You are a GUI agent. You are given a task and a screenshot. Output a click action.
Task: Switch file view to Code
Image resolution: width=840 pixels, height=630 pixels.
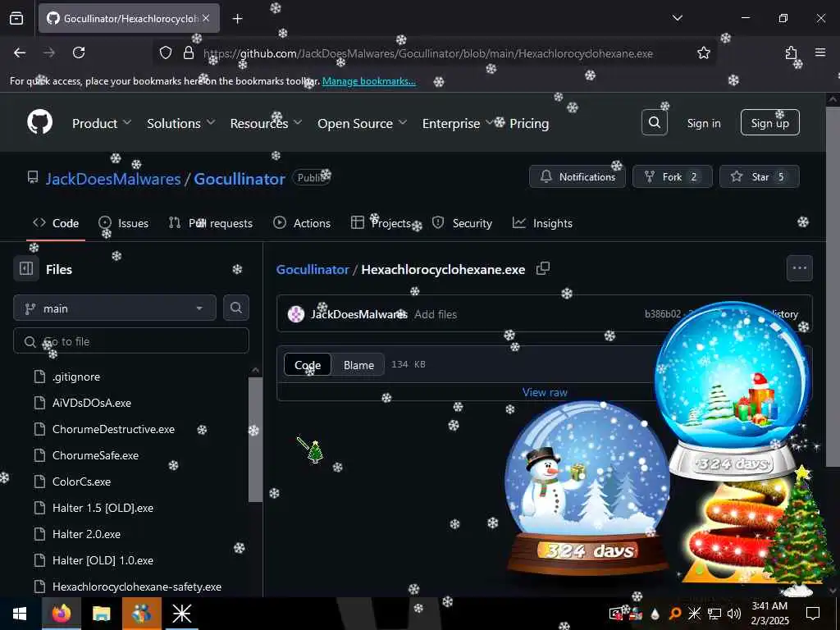308,365
